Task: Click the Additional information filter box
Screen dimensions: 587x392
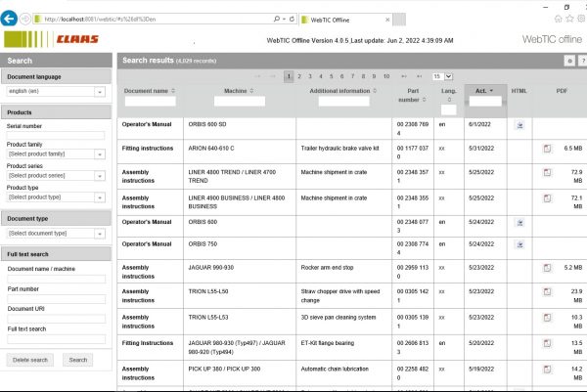Action: point(343,101)
